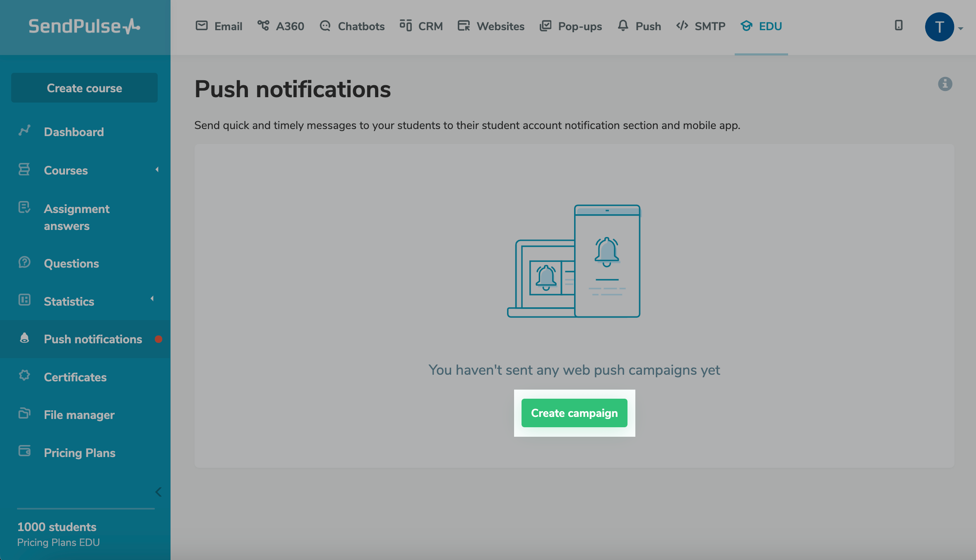
Task: Go to the Email service tab
Action: [219, 26]
